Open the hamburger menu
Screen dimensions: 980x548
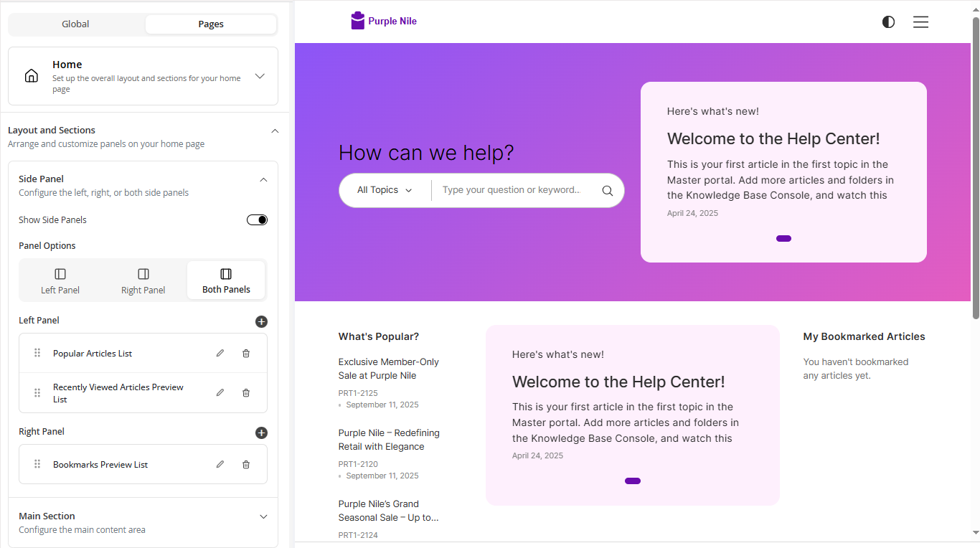coord(920,22)
